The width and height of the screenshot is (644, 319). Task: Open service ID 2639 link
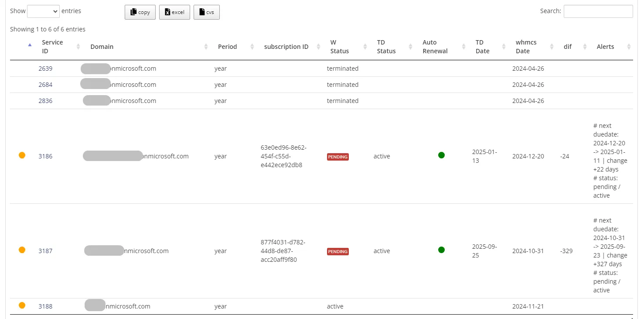point(45,69)
